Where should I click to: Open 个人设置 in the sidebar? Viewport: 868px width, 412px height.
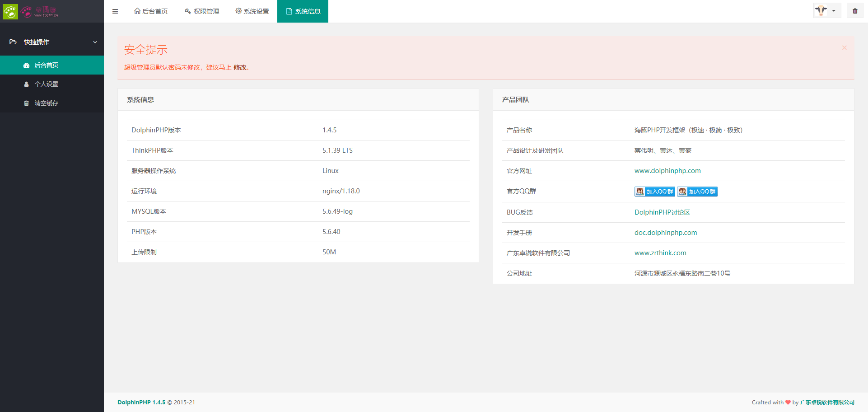coord(52,84)
